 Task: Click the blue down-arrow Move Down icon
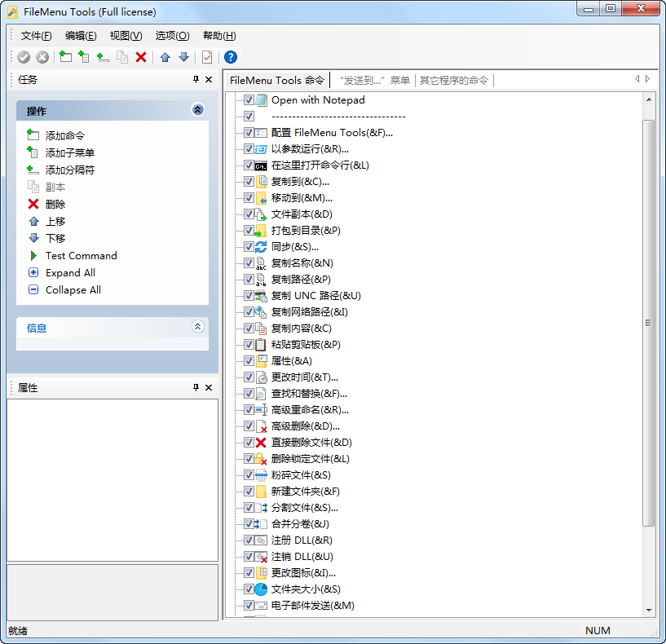182,57
